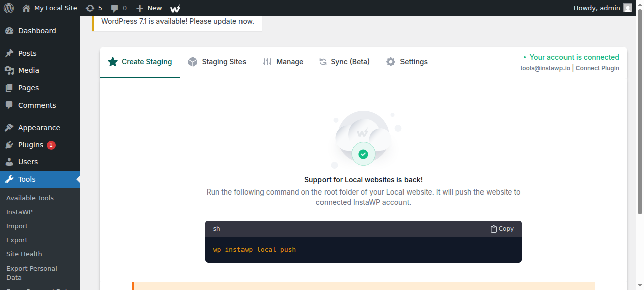The image size is (644, 290).
Task: Click the admin avatar image
Action: (628, 8)
